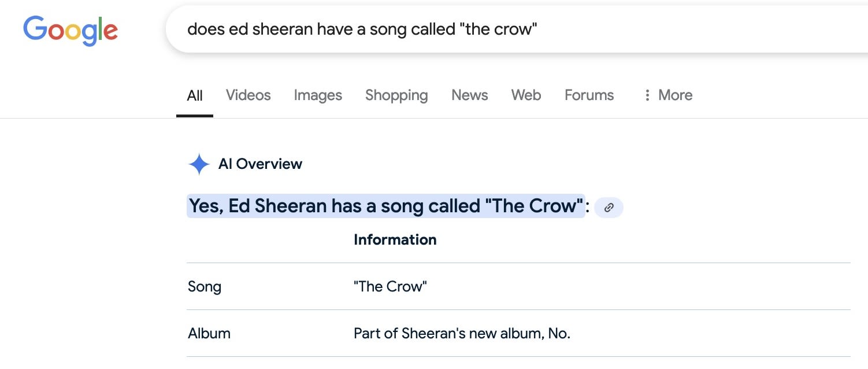Image resolution: width=868 pixels, height=369 pixels.
Task: Open the More search filters menu
Action: 667,95
